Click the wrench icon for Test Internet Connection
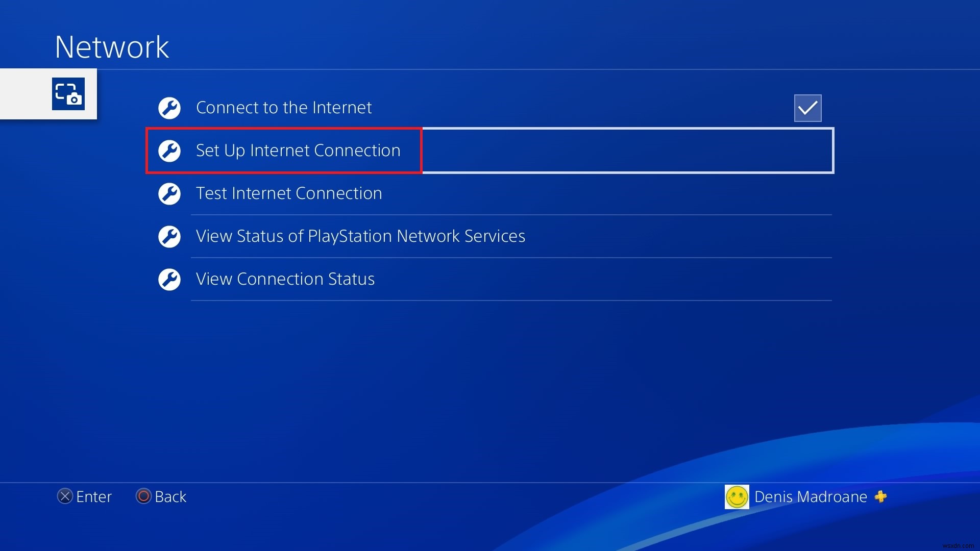Screen dimensions: 980x551 [x=170, y=193]
